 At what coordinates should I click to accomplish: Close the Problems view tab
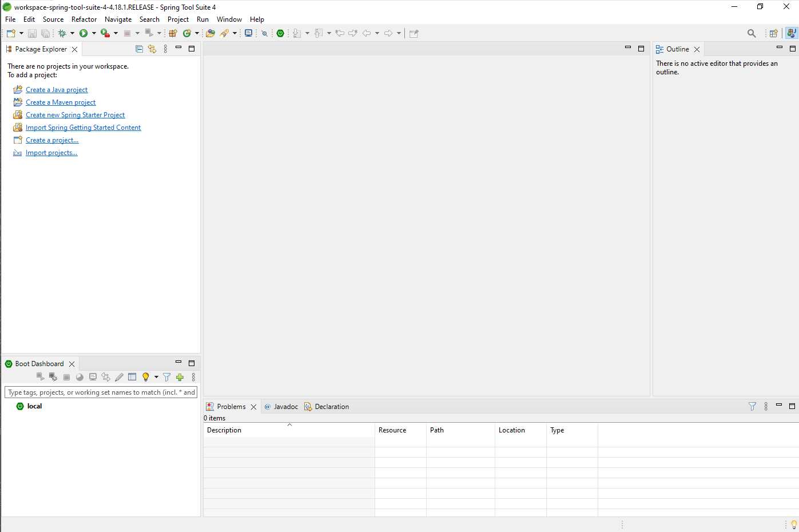click(253, 407)
